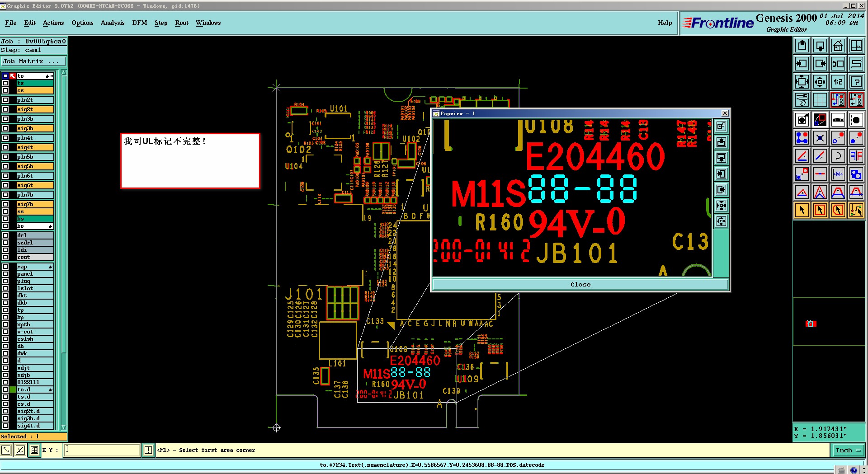Screen dimensions: 868x474
Task: Click the pan down view icon
Action: pos(820,46)
